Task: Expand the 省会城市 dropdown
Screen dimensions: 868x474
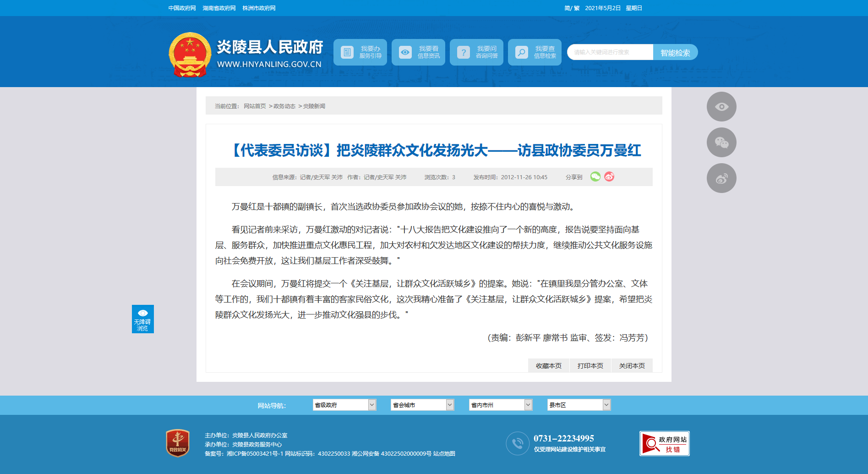Action: pos(422,405)
